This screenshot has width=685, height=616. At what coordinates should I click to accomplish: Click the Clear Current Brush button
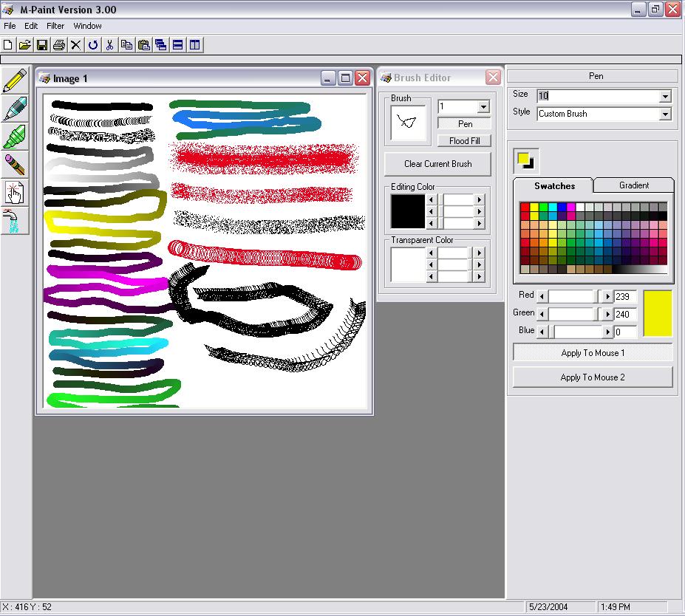click(437, 164)
